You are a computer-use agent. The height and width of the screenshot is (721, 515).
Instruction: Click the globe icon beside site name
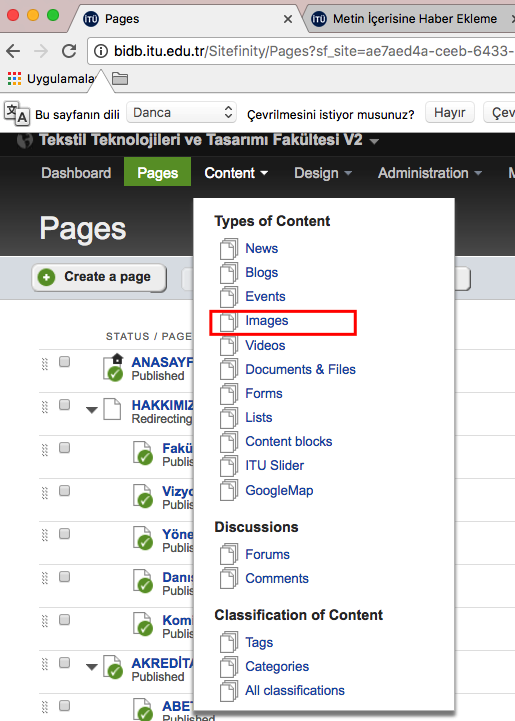[25, 141]
